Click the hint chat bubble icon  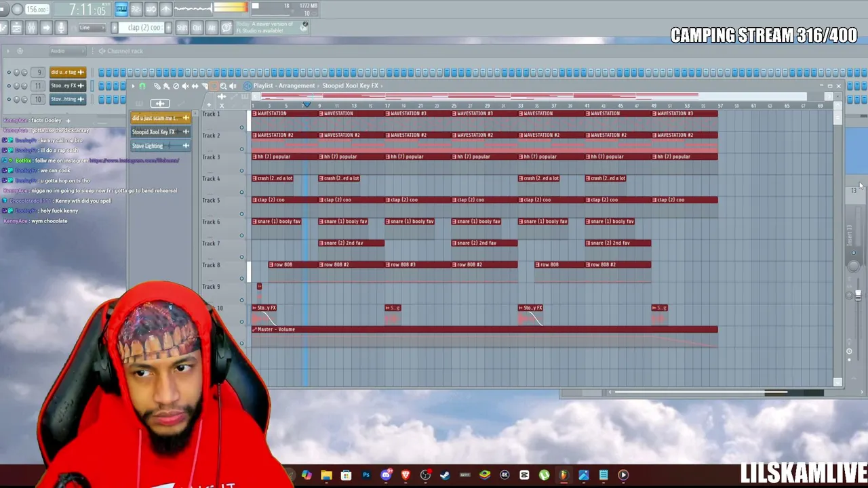click(226, 28)
